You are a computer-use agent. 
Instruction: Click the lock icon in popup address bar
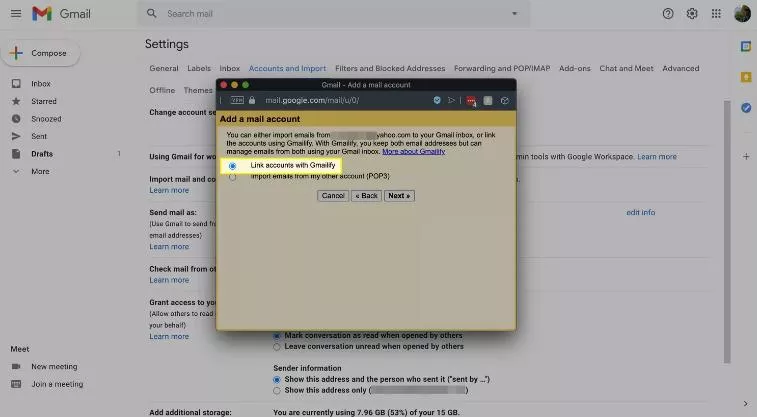coord(252,100)
